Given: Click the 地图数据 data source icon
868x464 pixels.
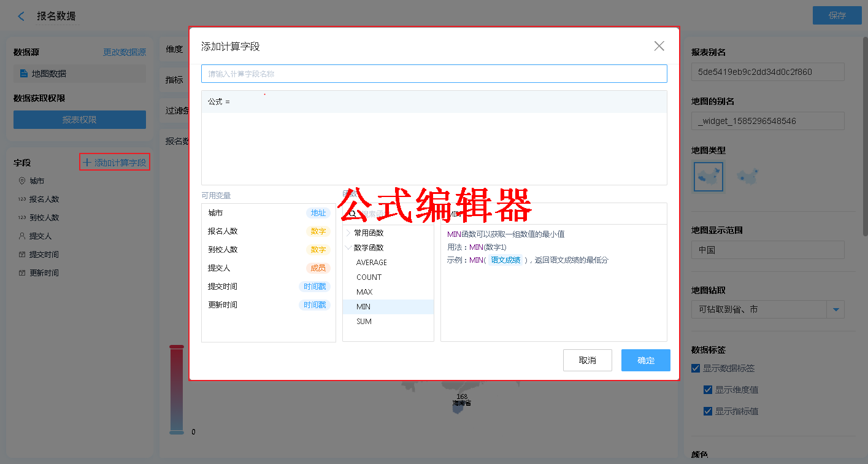Looking at the screenshot, I should 24,74.
